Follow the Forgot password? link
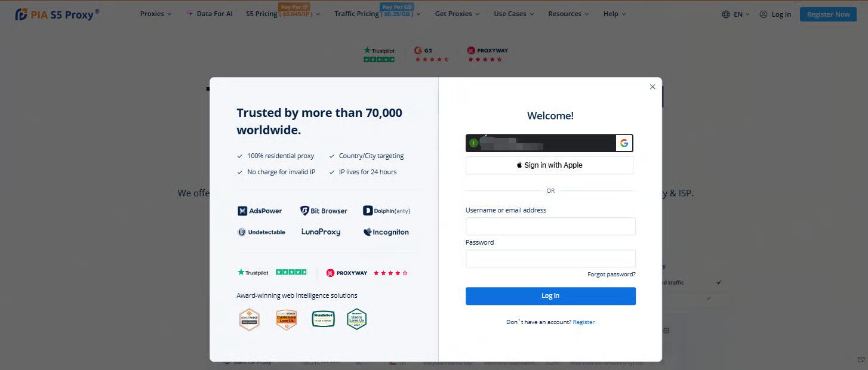The height and width of the screenshot is (370, 868). pos(611,275)
